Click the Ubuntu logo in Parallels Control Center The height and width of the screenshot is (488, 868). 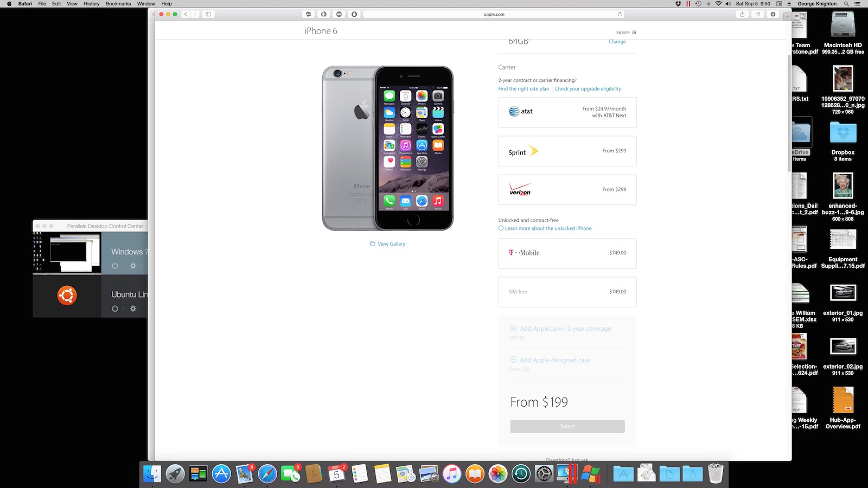tap(67, 296)
